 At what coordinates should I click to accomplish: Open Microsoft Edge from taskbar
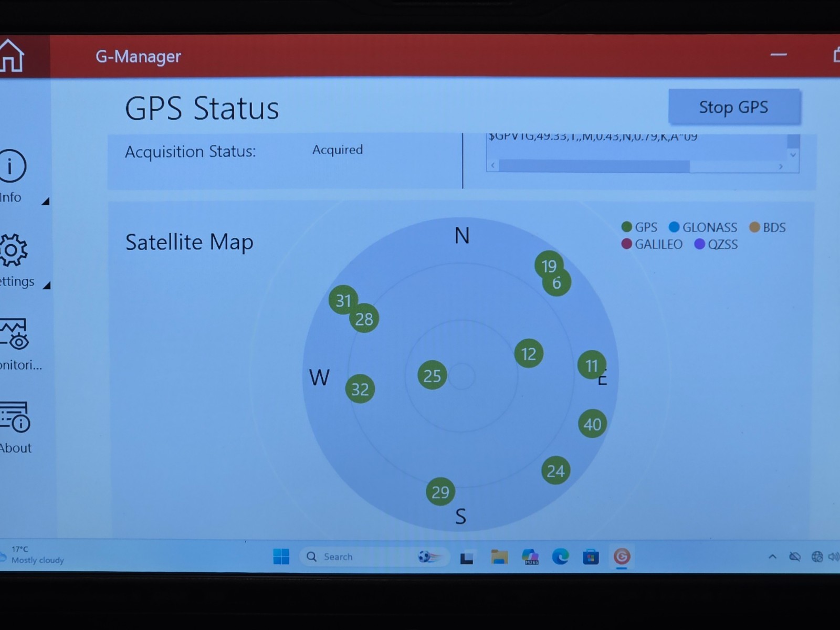[x=561, y=556]
